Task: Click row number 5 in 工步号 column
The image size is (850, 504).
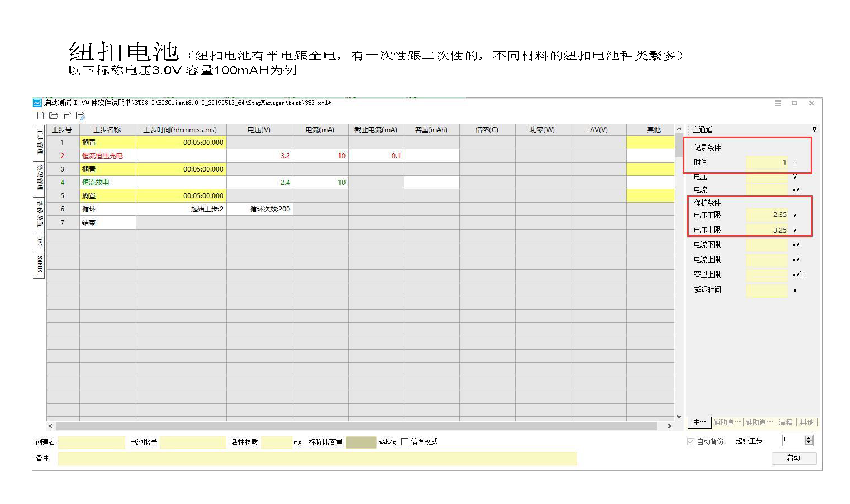Action: pos(63,196)
